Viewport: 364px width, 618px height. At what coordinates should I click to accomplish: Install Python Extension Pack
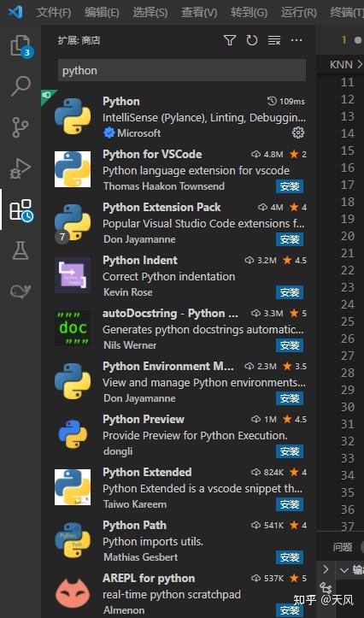point(290,239)
